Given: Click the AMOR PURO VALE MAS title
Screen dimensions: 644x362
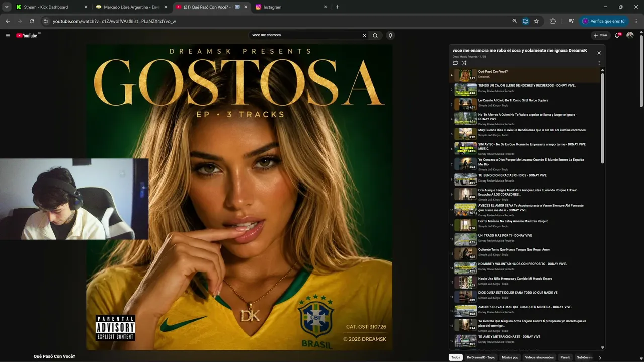Looking at the screenshot, I should (525, 307).
